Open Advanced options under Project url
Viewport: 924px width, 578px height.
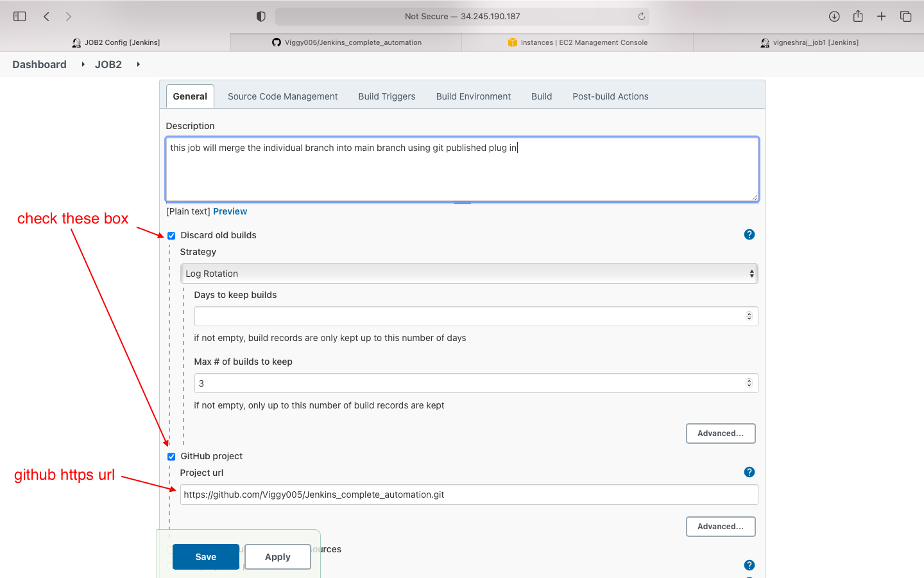click(x=721, y=527)
